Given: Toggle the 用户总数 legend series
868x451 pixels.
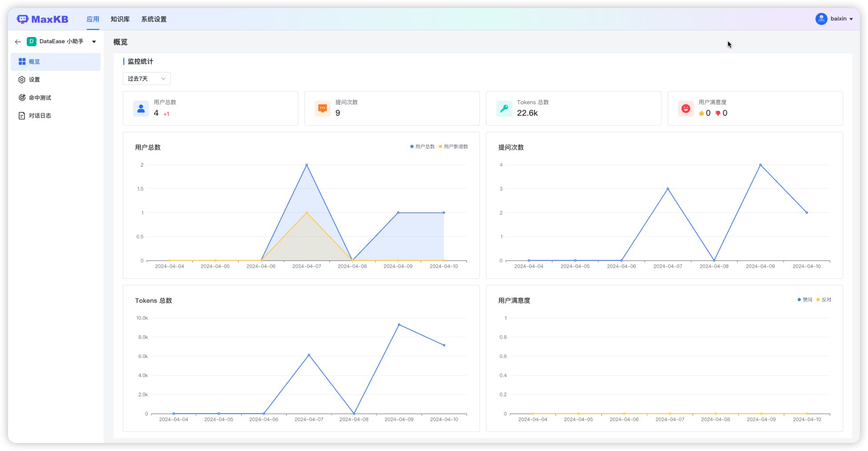Looking at the screenshot, I should pos(422,146).
